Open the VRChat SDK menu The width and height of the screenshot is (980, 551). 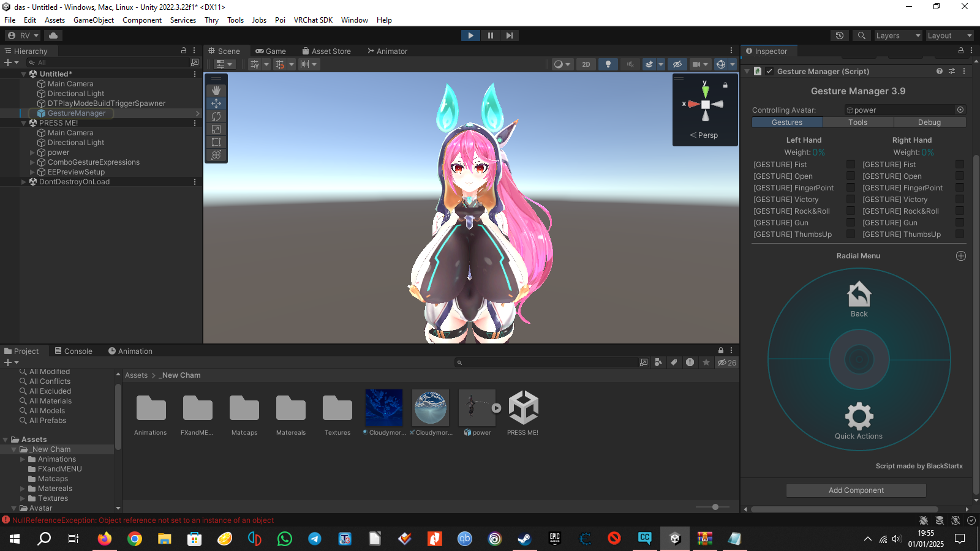coord(313,20)
